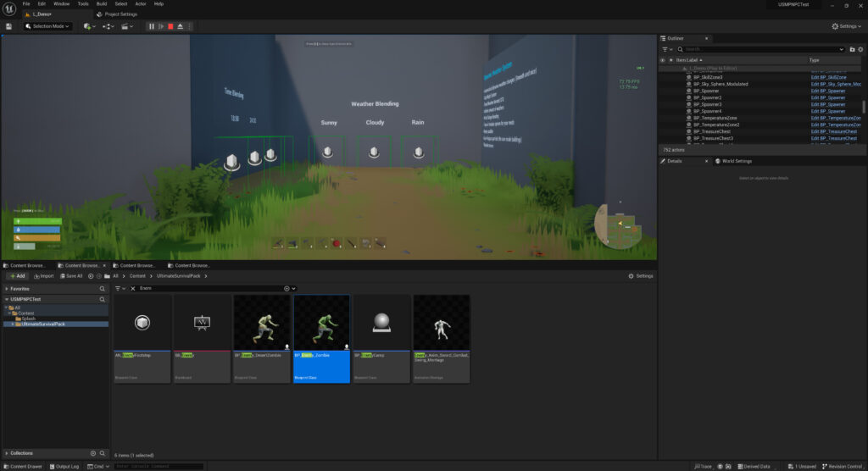The width and height of the screenshot is (868, 471).
Task: Open the Content Drawer
Action: click(23, 467)
